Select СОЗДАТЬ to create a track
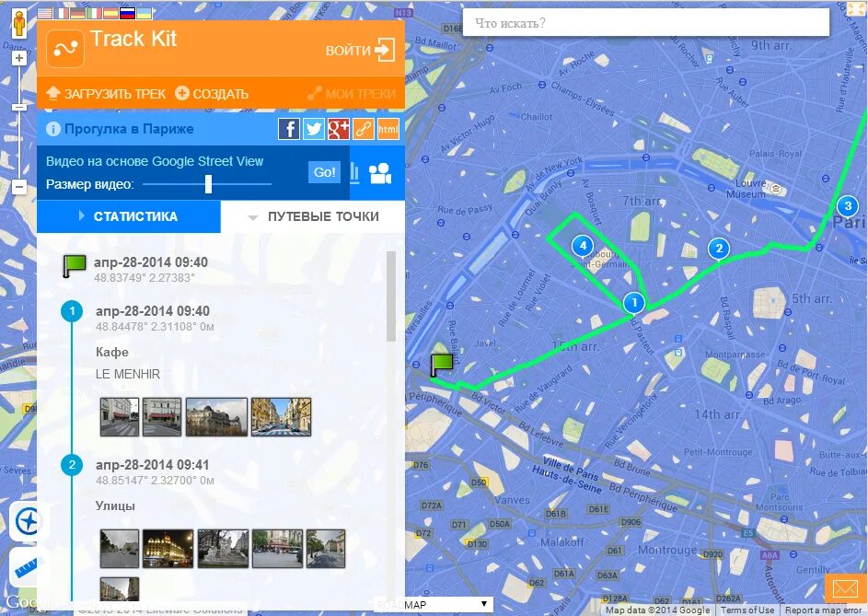The height and width of the screenshot is (616, 868). click(x=212, y=94)
